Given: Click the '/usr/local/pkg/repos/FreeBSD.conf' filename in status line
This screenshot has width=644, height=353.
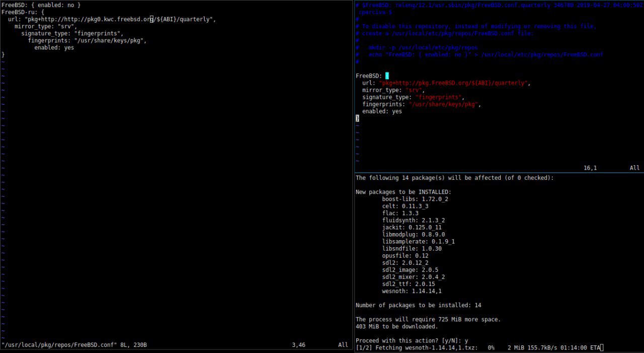Looking at the screenshot, I should [59, 345].
